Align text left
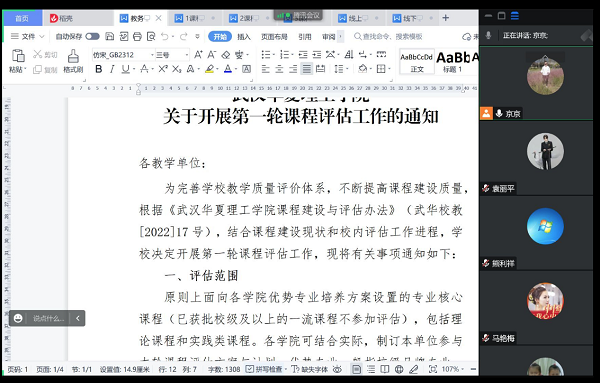Screen dimensions: 600x383 (266, 69)
